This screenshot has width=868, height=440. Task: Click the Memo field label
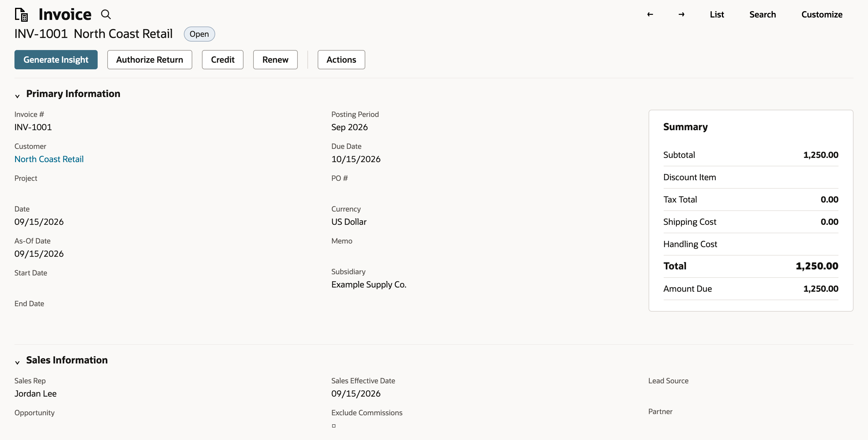(342, 241)
